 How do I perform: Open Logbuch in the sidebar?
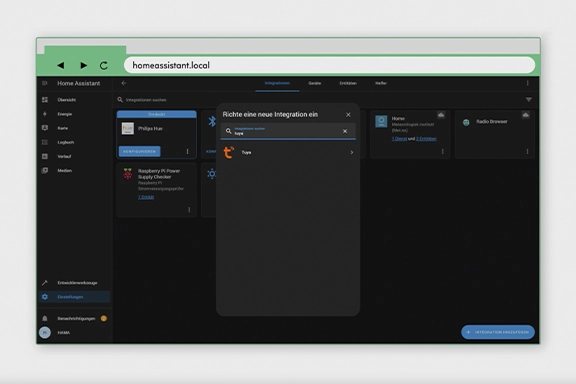pos(75,142)
